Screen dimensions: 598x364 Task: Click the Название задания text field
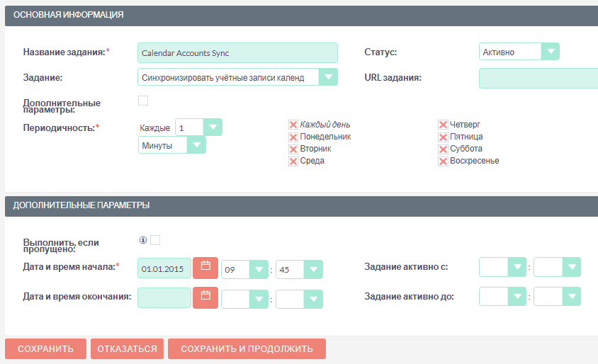237,53
